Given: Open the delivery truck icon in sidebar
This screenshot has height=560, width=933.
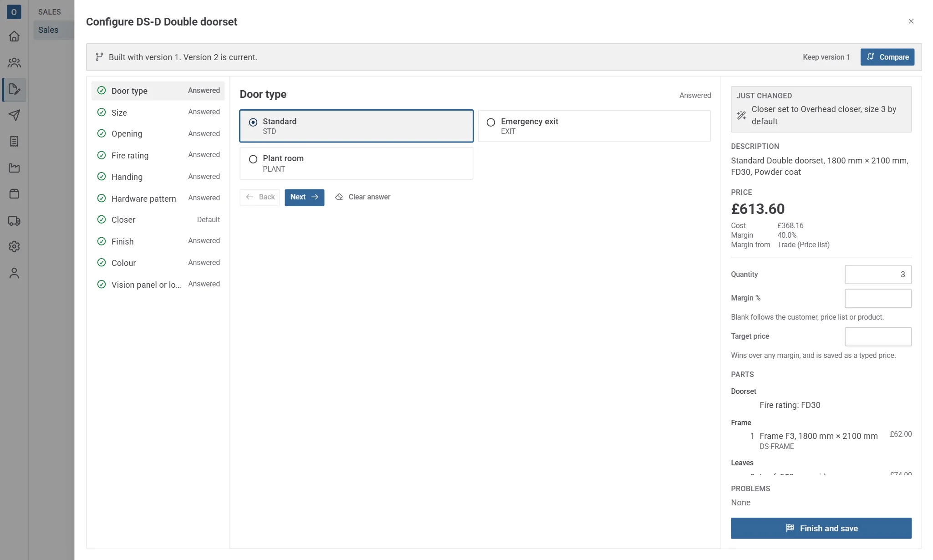Looking at the screenshot, I should (x=14, y=221).
